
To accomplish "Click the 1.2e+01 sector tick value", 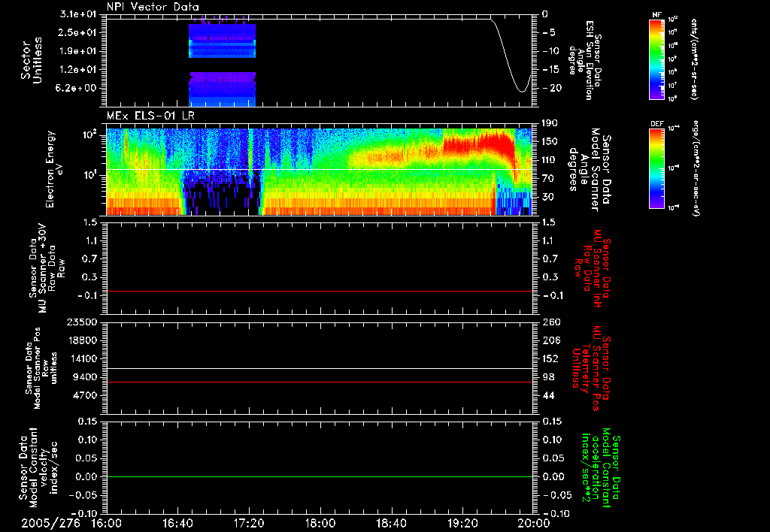I will point(78,70).
